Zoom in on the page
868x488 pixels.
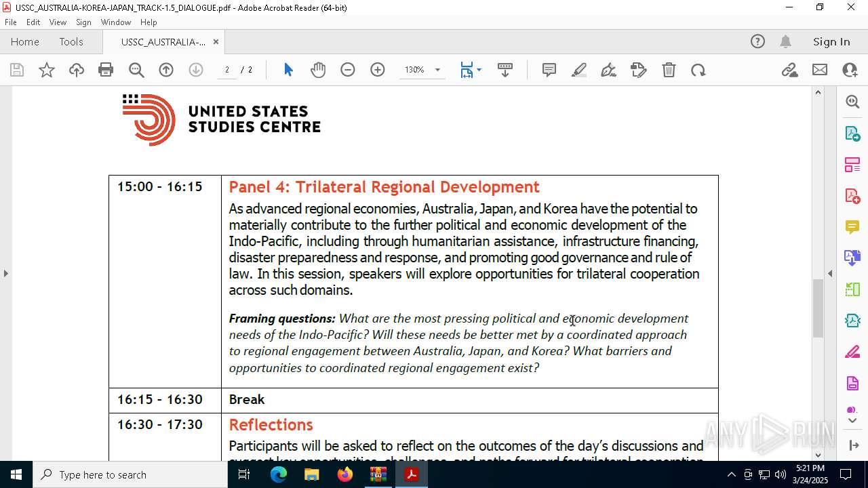click(378, 70)
